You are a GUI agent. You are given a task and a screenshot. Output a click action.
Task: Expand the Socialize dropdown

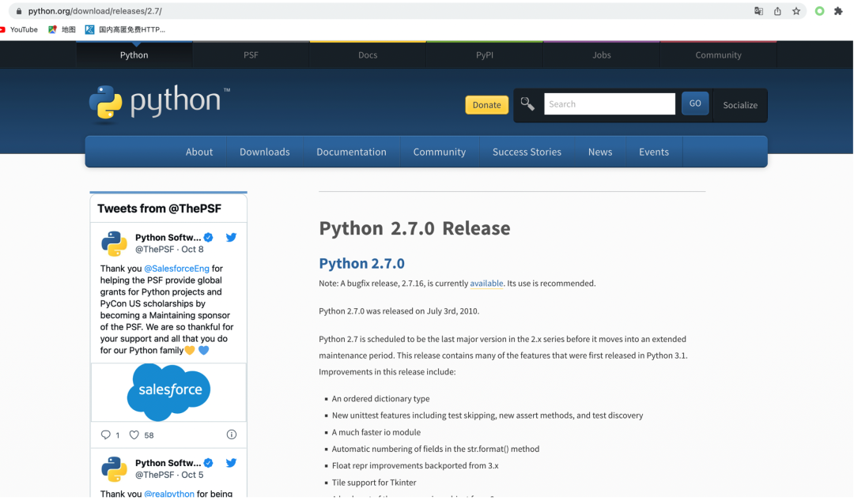click(x=740, y=105)
